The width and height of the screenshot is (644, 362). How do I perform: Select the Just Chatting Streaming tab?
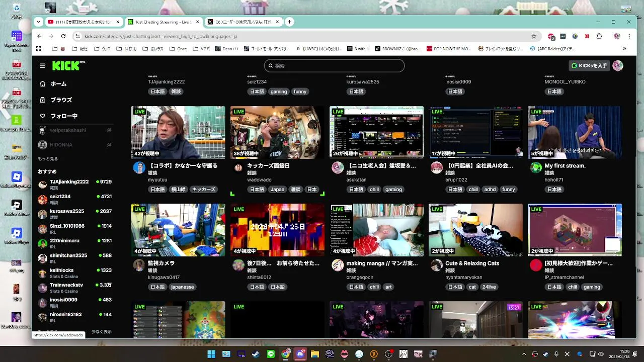coord(164,22)
